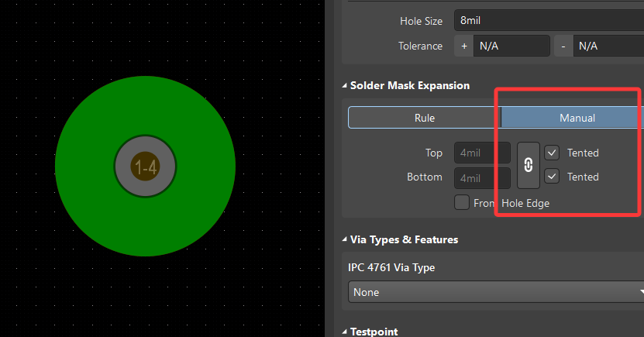
Task: Click the Bottom expansion 4mil field
Action: pos(482,178)
